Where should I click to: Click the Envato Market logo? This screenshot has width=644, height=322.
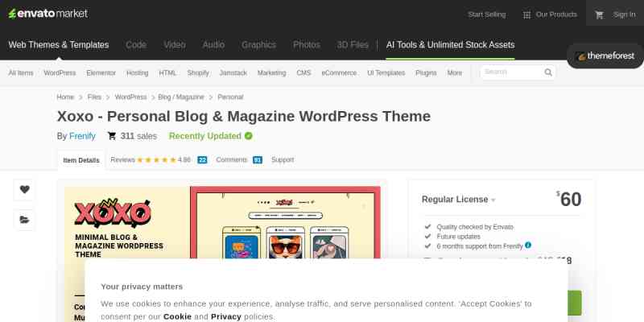48,14
